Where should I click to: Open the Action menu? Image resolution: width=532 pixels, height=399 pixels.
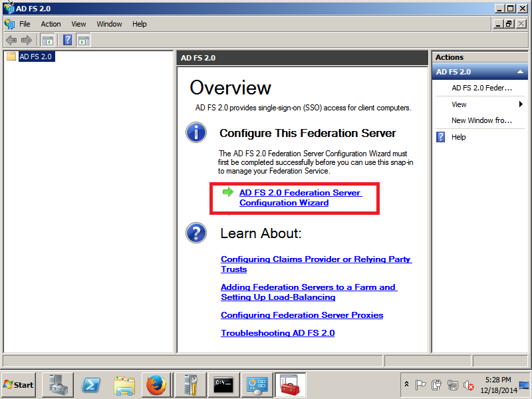tap(51, 24)
